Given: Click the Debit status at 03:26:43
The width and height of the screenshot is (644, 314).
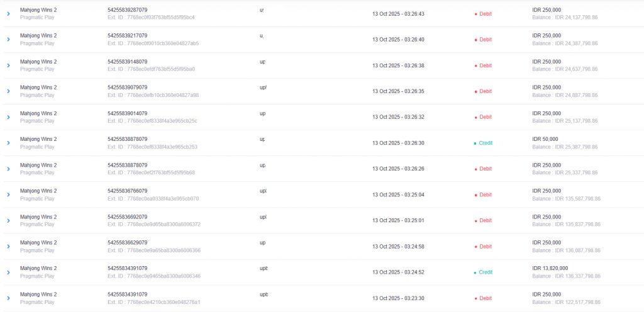Looking at the screenshot, I should (485, 13).
